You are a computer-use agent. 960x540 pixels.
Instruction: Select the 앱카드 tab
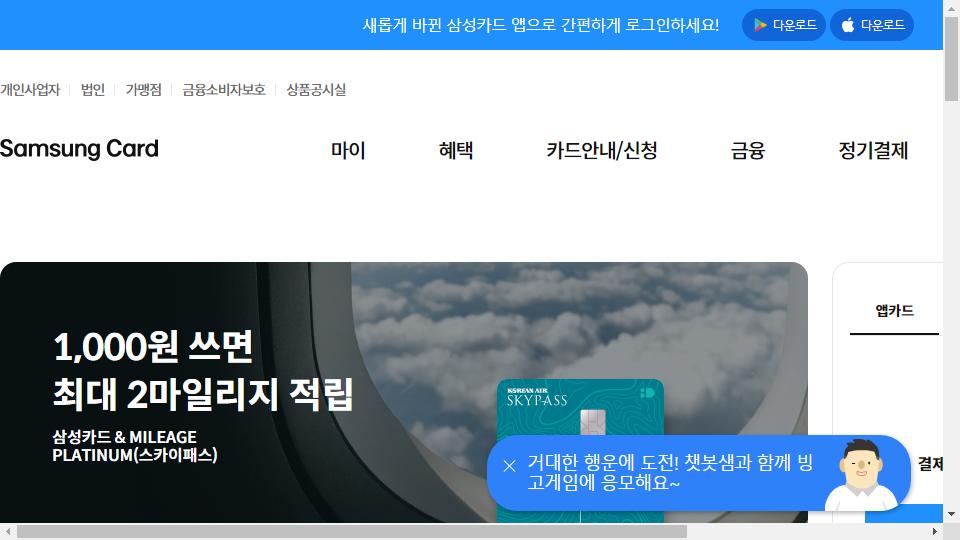(894, 311)
